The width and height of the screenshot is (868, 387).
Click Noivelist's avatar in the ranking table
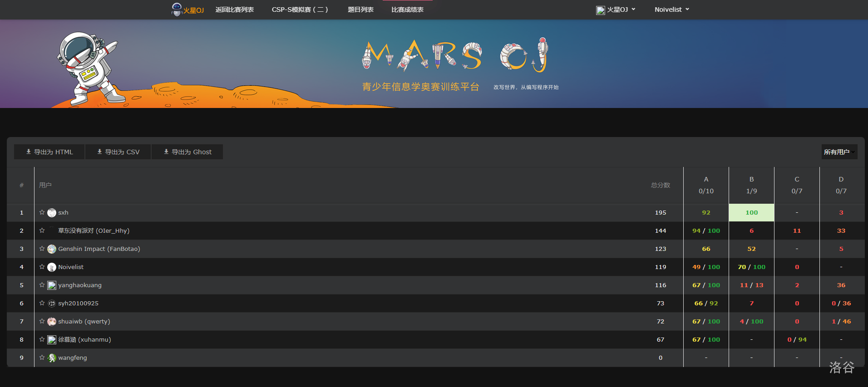click(52, 267)
